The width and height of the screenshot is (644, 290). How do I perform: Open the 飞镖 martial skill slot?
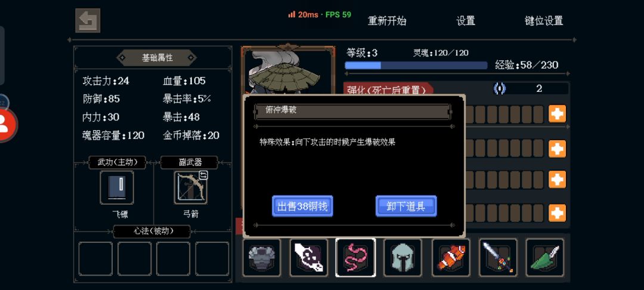(117, 188)
